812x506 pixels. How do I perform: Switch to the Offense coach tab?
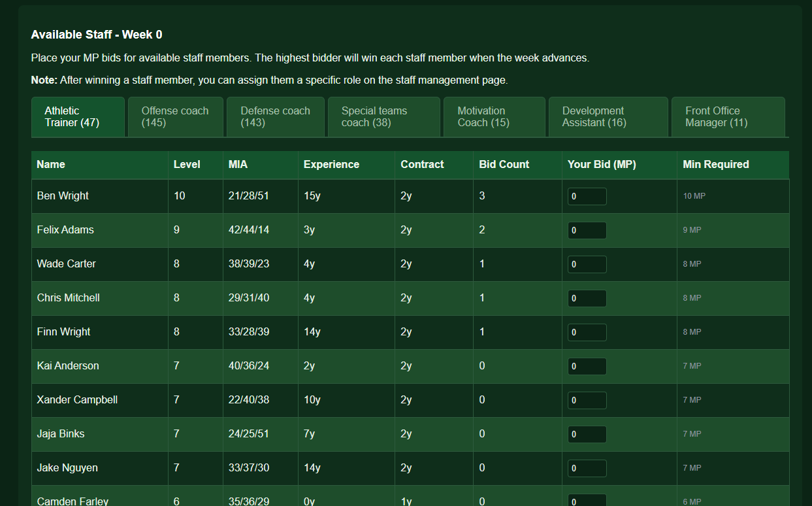pyautogui.click(x=175, y=117)
